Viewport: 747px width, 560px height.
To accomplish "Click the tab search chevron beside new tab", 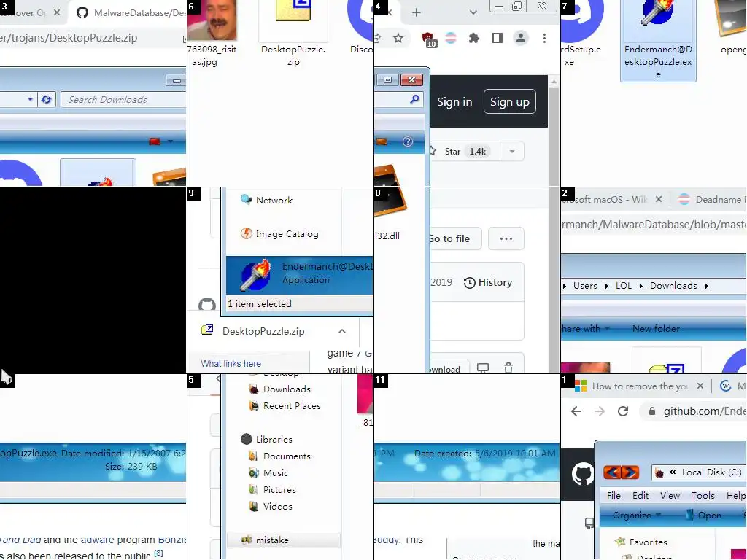I will point(473,12).
